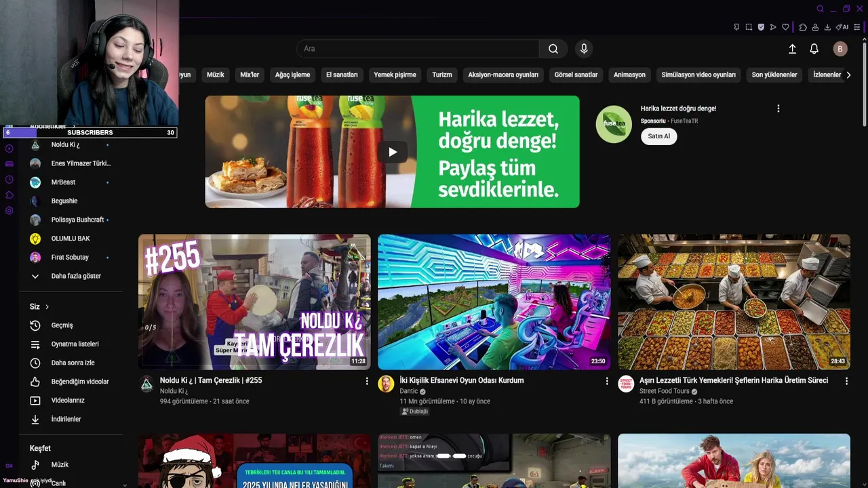Select the Son yüklenenler chip
Screen dimensions: 868x488
774,75
